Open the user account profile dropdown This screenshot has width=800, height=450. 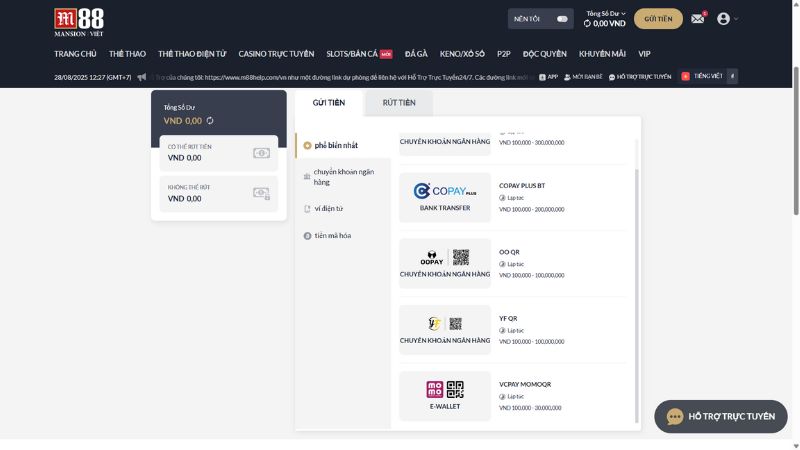(x=727, y=19)
